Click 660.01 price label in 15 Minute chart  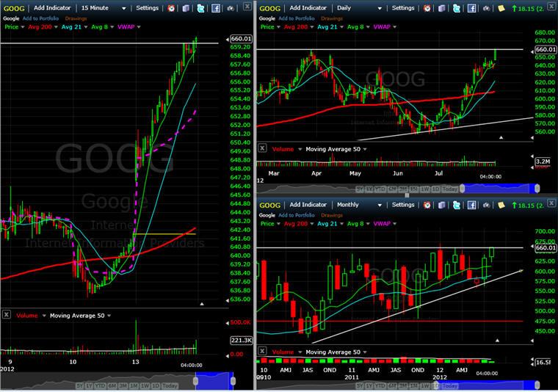click(241, 39)
